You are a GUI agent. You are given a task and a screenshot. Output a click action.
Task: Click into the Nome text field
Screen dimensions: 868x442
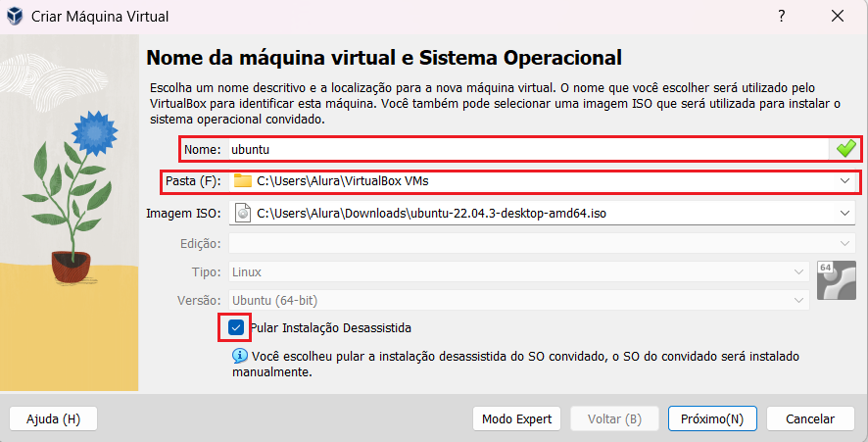tap(529, 149)
